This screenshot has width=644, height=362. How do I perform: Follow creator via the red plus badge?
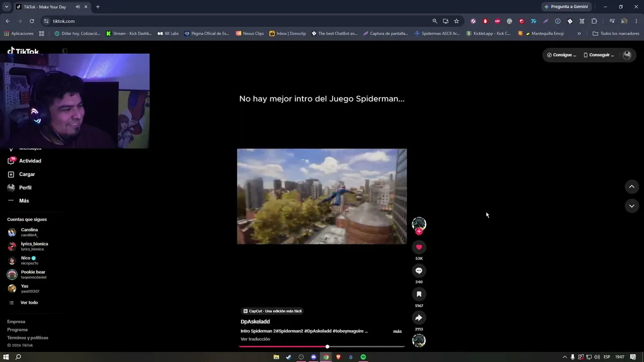pyautogui.click(x=419, y=231)
